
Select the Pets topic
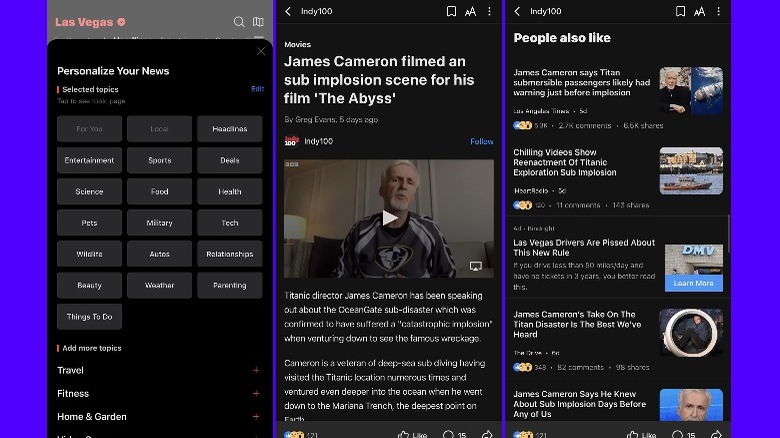tap(89, 223)
